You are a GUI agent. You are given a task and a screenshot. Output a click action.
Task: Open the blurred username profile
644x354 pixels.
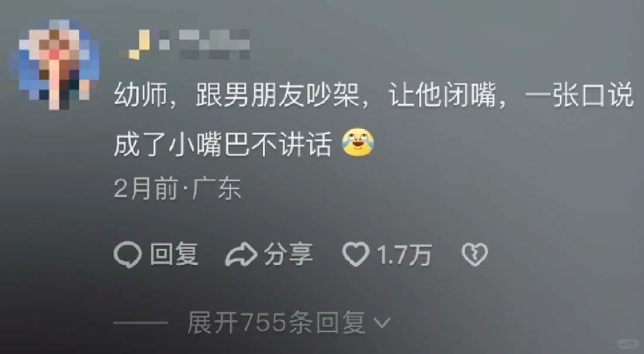coord(185,44)
